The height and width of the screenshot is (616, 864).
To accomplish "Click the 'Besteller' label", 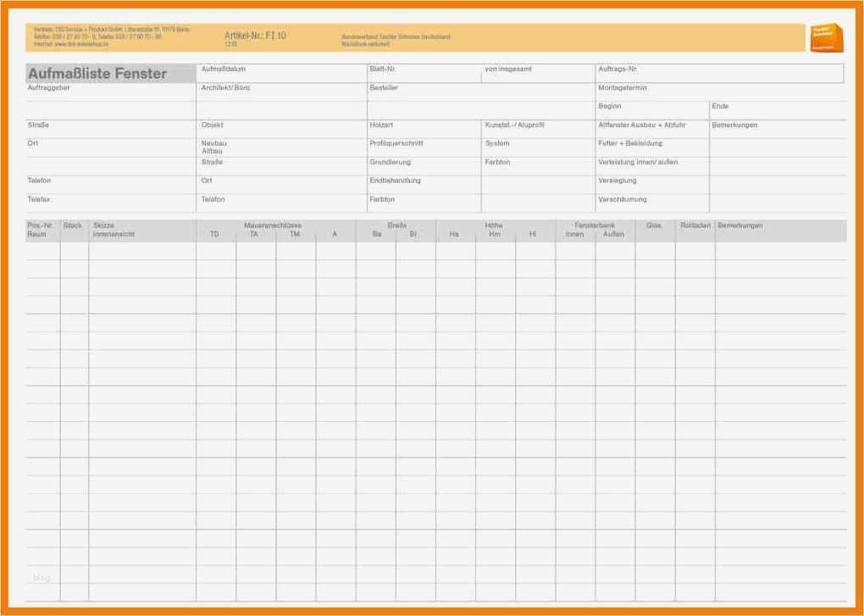I will 384,87.
